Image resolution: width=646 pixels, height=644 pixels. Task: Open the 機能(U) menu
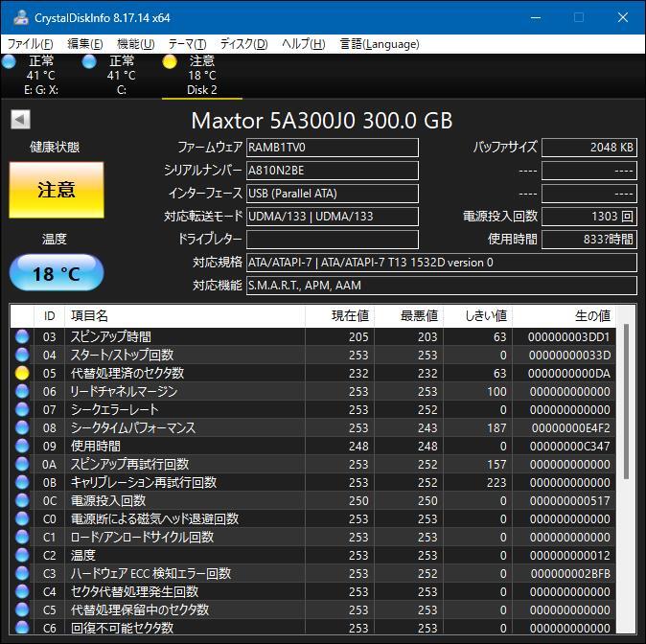(x=136, y=44)
